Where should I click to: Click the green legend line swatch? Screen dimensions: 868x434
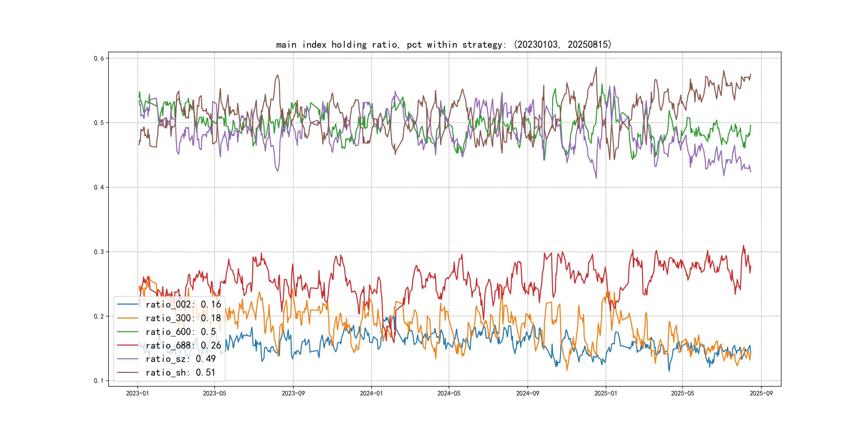(x=128, y=332)
